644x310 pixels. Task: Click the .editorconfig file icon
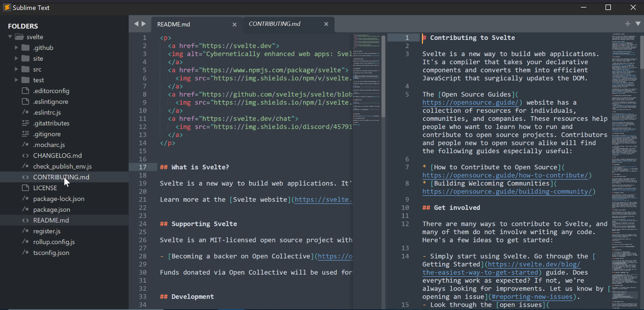pyautogui.click(x=26, y=91)
